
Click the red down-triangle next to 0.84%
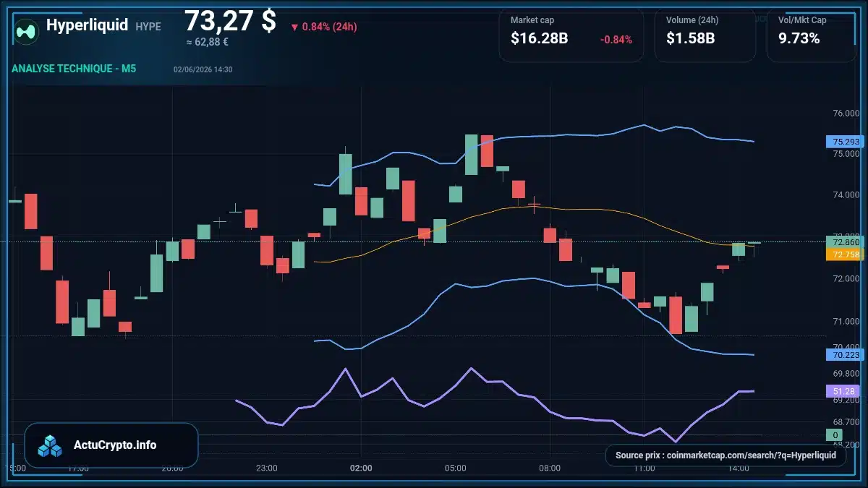point(294,27)
